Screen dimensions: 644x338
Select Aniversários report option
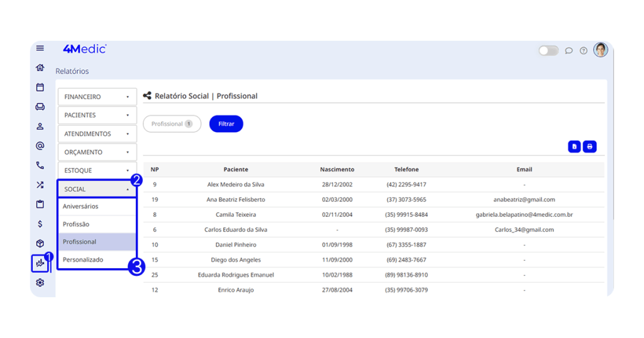81,206
